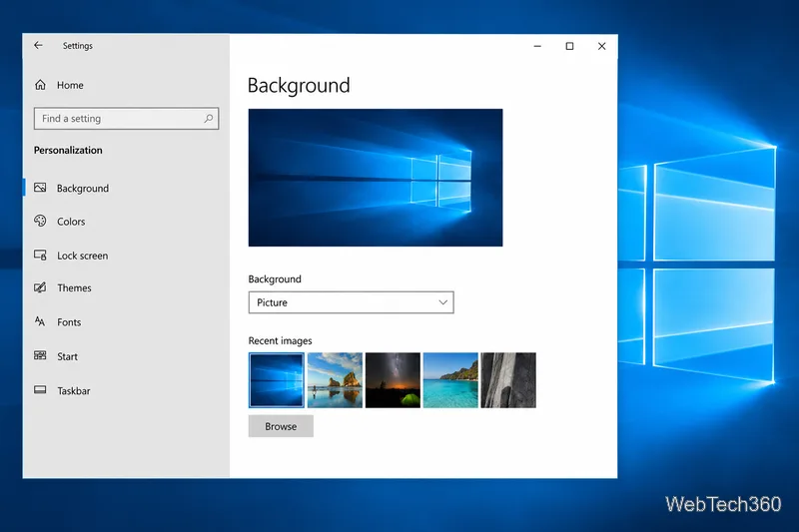Click the Personalization heading text
The image size is (799, 532).
(68, 150)
